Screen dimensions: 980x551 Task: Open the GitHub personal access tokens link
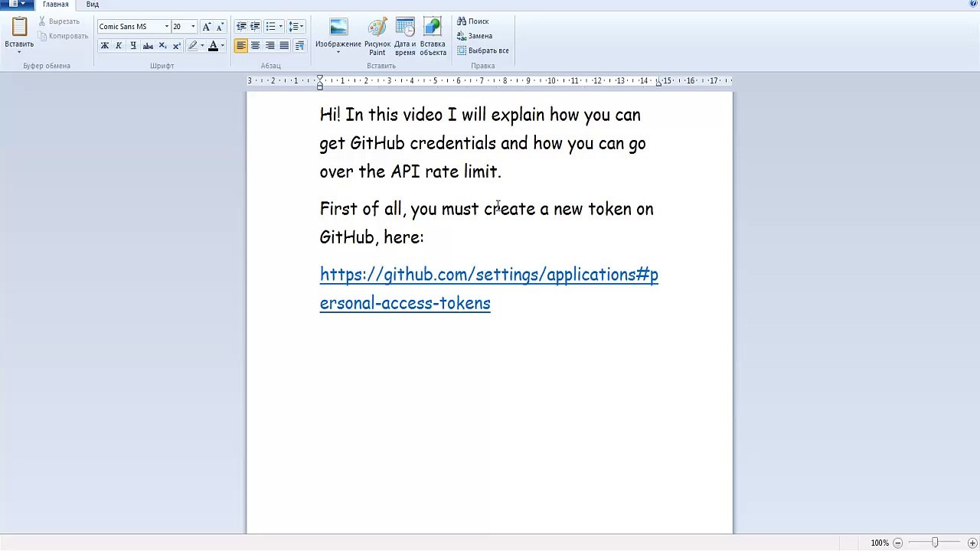[488, 289]
